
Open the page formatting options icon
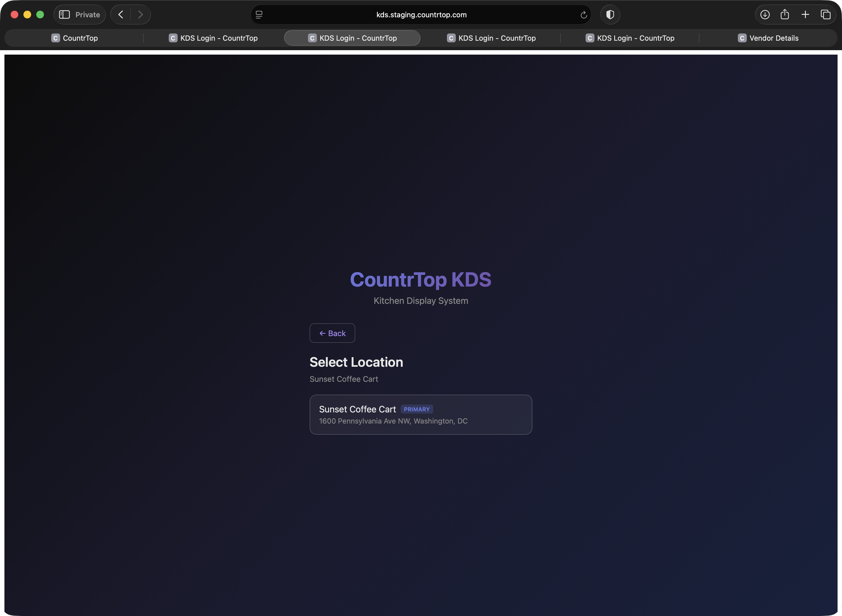point(259,14)
